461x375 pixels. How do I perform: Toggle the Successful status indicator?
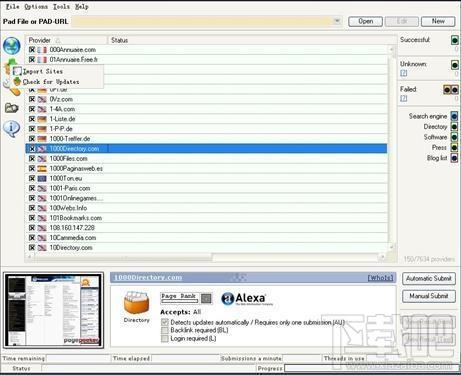click(455, 40)
